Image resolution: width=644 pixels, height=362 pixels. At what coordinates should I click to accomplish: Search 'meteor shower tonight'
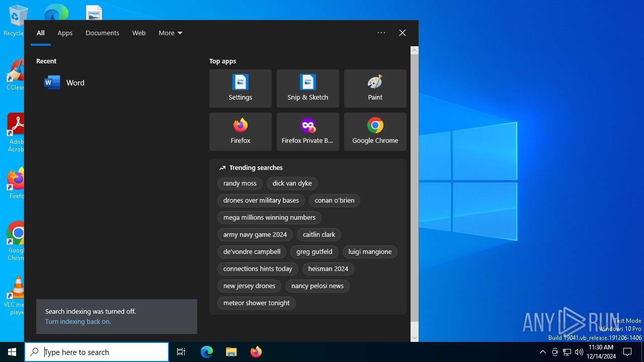[257, 303]
